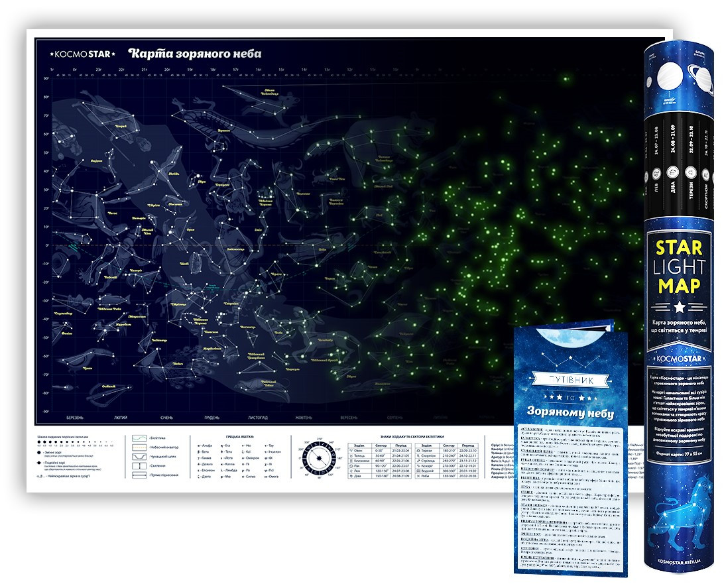Click the 'ГРЕЦЬКА АБЕТКА' legend heading
724x588 pixels.
240,436
